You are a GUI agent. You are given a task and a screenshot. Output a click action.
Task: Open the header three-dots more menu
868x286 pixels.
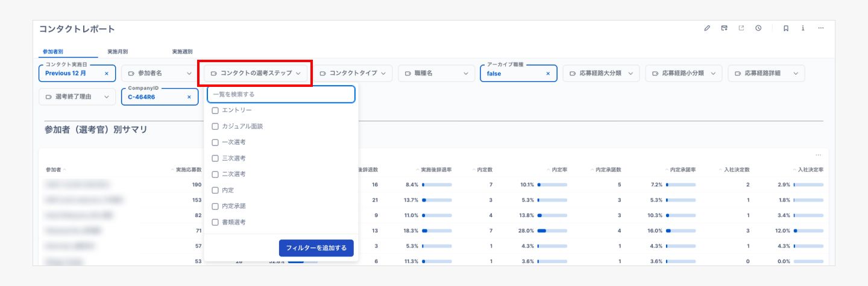coord(820,28)
